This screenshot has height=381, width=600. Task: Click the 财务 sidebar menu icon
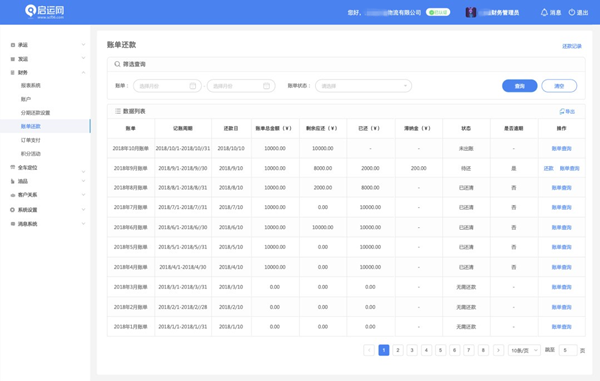click(13, 72)
